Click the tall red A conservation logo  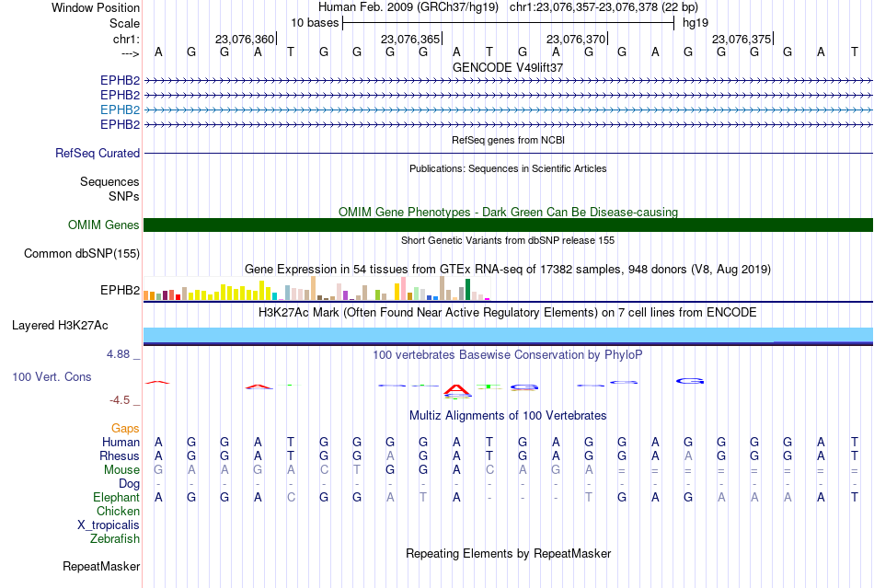[457, 388]
